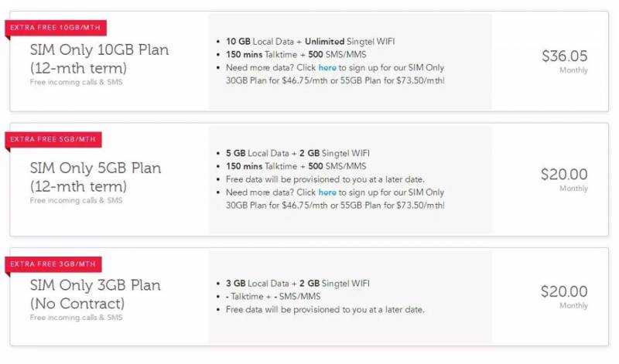Click the 'here' link in the 10GB plan details
The image size is (619, 364).
[327, 67]
